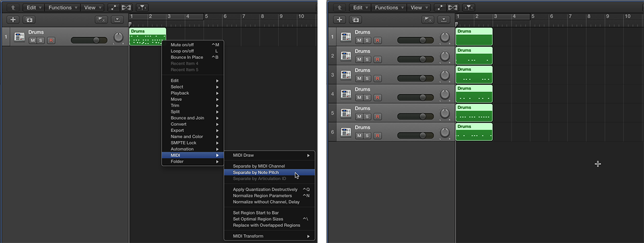
Task: Click the catch playhead icon in the six-track window toolbar
Action: 468,8
